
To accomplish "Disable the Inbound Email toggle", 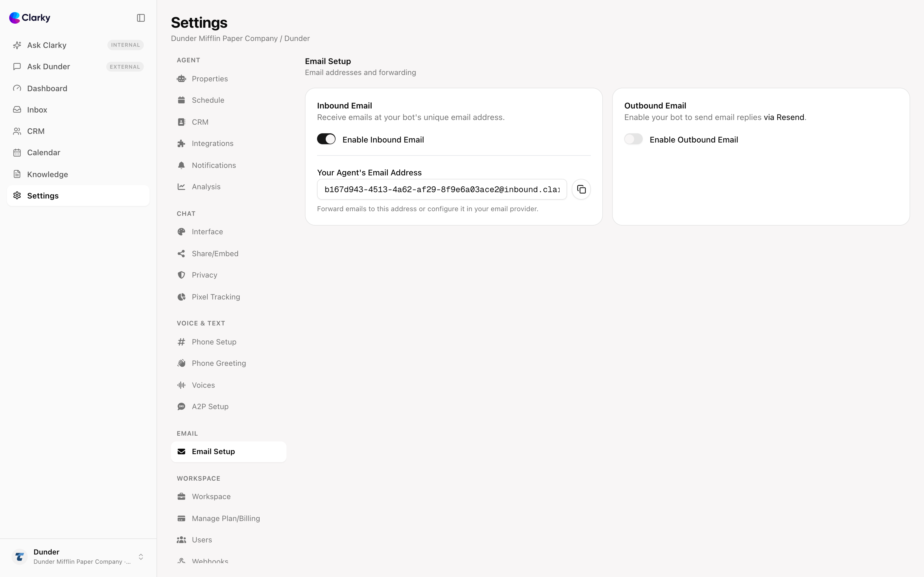I will tap(326, 139).
